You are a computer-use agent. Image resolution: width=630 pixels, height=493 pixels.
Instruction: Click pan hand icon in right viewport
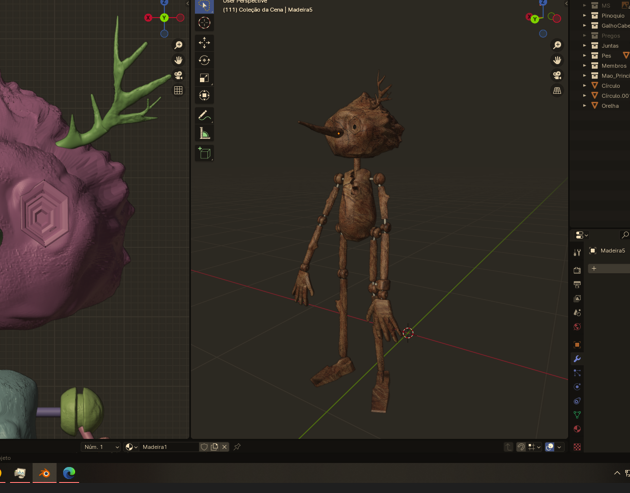557,60
